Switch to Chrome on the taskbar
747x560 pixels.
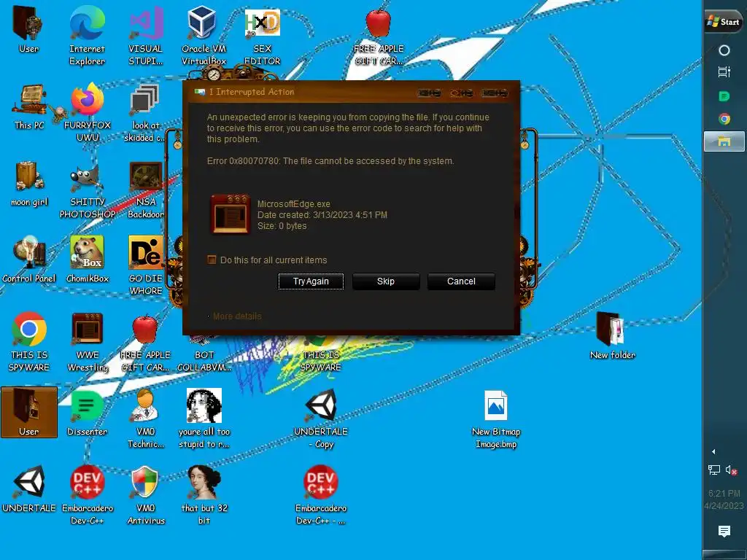(724, 119)
